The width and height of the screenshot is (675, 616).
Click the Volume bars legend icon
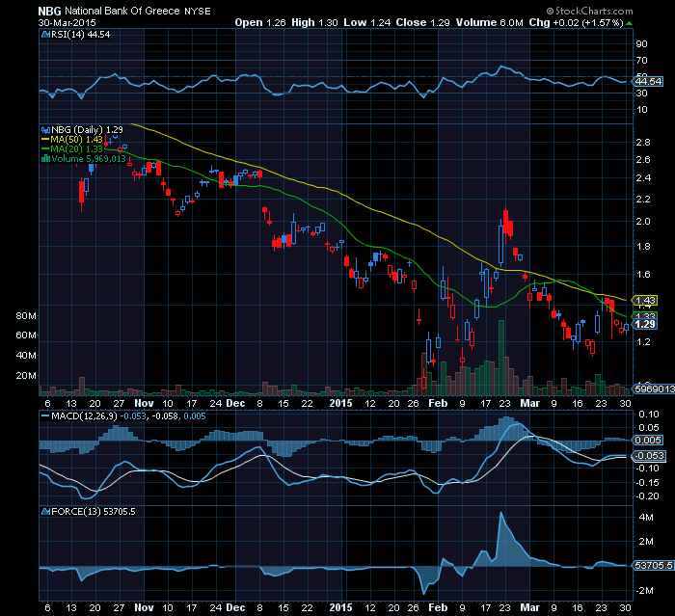pos(45,159)
